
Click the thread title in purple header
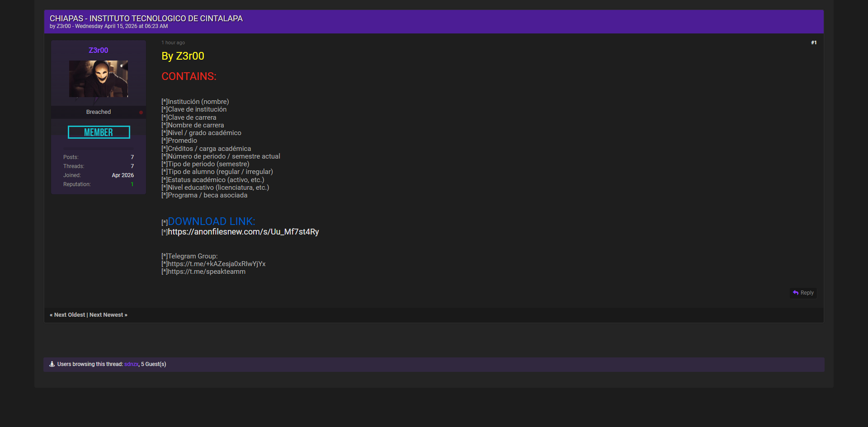click(146, 19)
